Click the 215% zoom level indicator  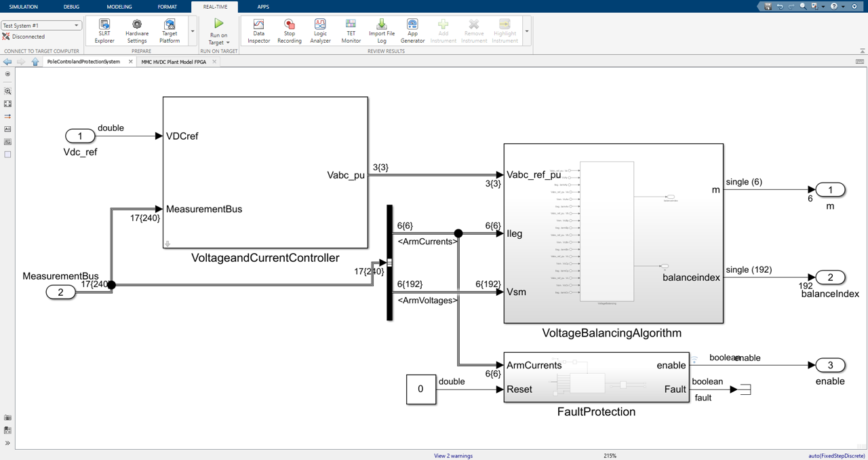pyautogui.click(x=610, y=456)
